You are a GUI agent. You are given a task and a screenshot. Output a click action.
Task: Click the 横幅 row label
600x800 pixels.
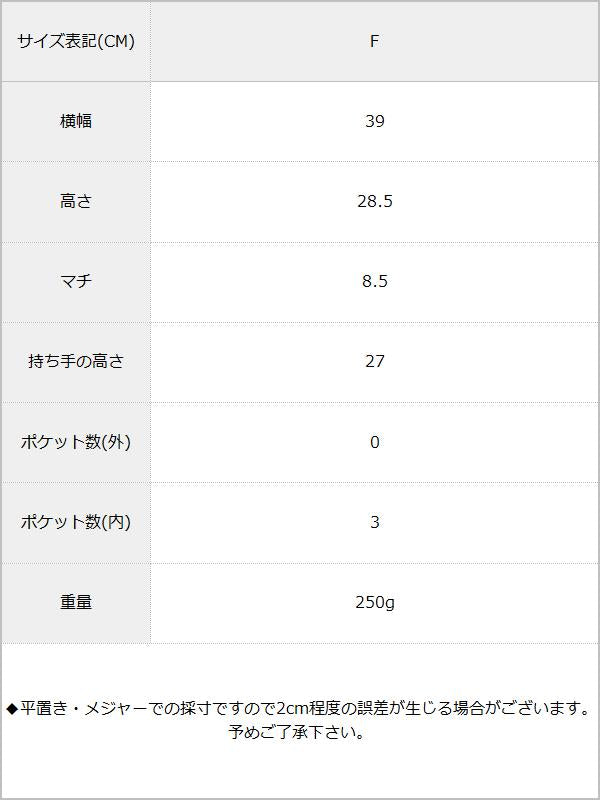[76, 121]
